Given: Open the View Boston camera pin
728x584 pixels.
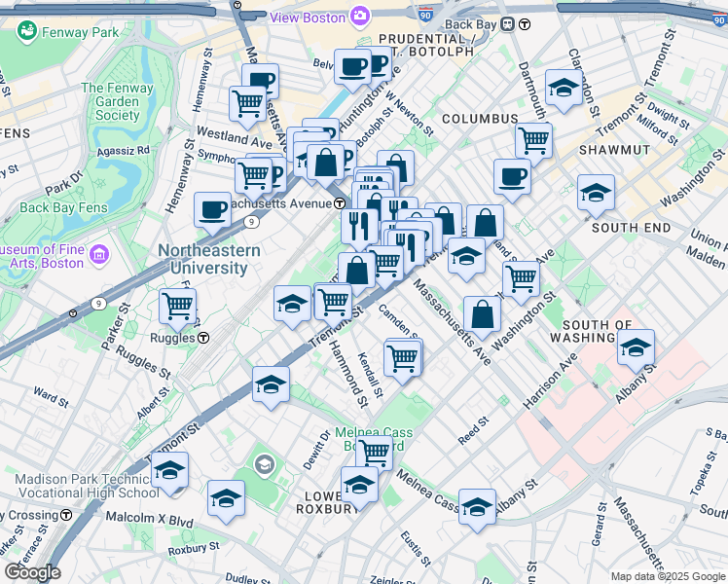Looking at the screenshot, I should pyautogui.click(x=360, y=17).
